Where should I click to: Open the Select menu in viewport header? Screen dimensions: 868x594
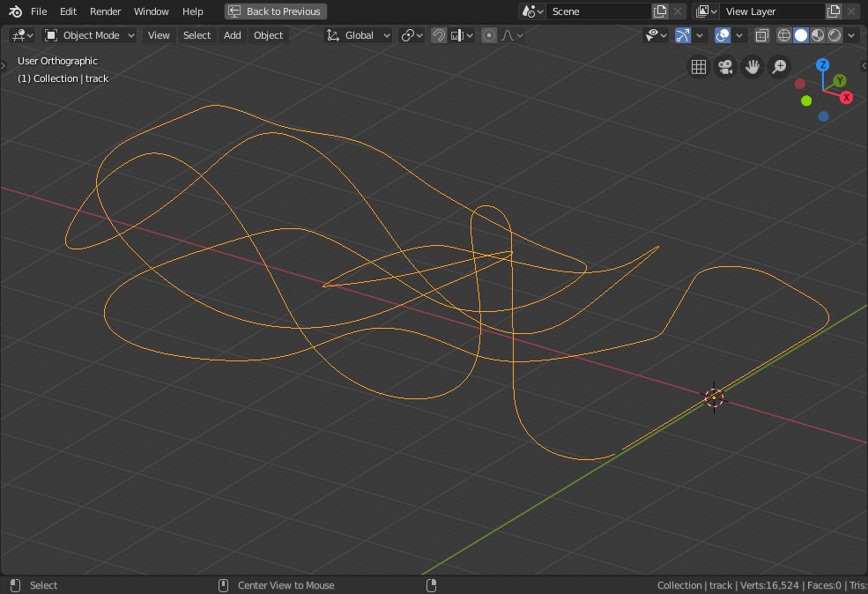pos(197,35)
